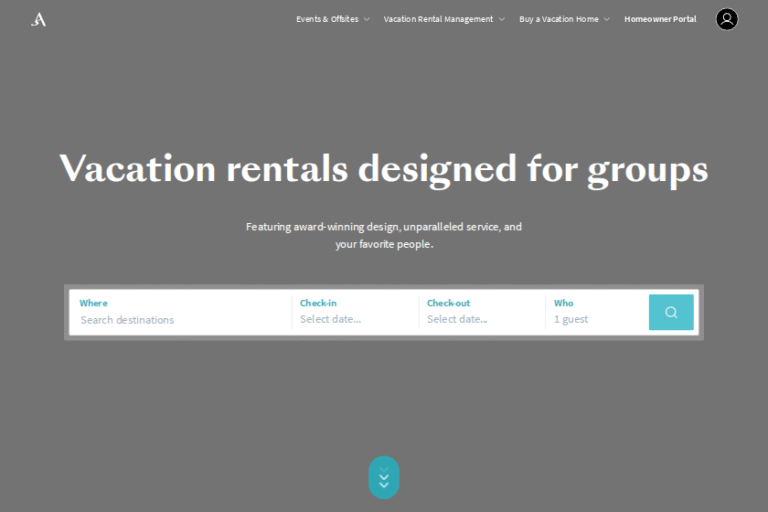The width and height of the screenshot is (768, 512).
Task: Click the Select date placeholder under Check-in
Action: point(330,320)
